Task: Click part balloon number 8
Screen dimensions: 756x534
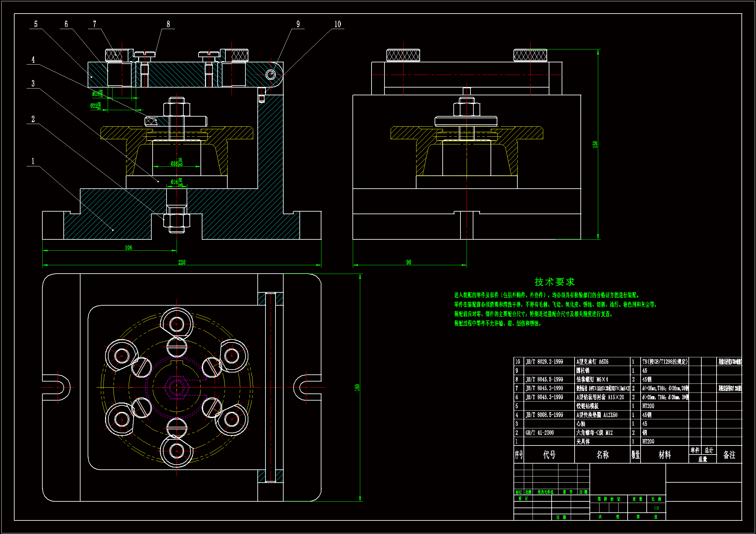Action: (x=168, y=24)
